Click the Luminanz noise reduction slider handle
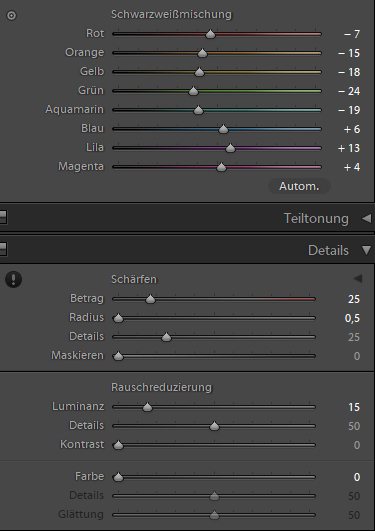375x531 pixels. 147,407
